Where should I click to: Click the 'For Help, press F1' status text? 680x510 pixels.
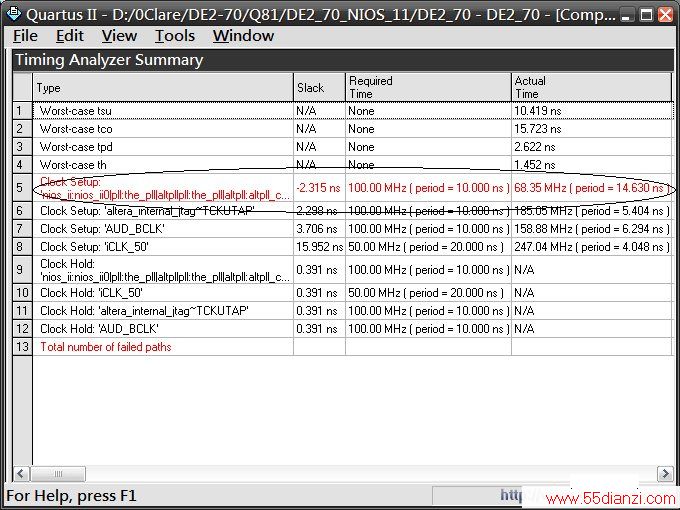[71, 495]
